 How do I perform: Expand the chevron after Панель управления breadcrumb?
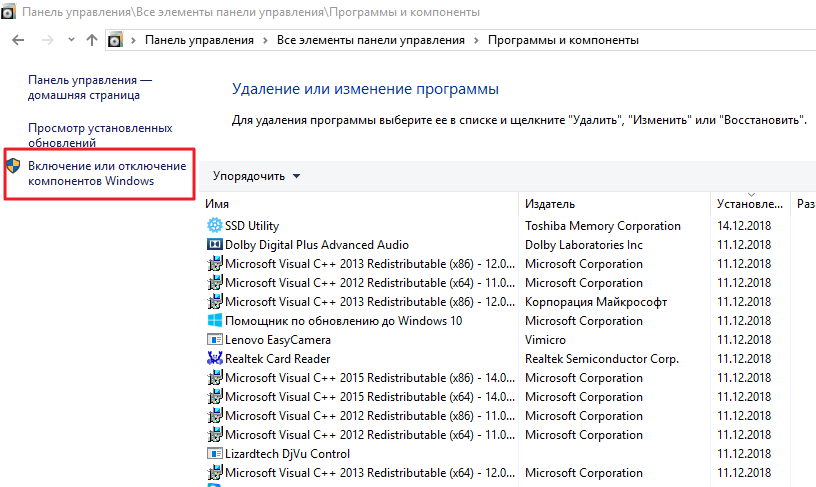(265, 41)
